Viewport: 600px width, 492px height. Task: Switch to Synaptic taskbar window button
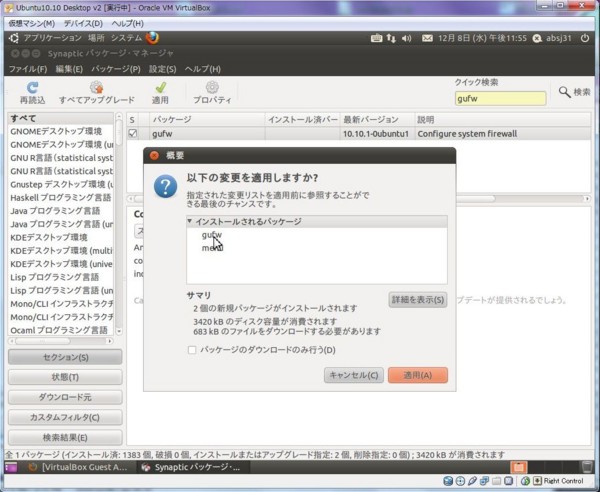coord(192,467)
